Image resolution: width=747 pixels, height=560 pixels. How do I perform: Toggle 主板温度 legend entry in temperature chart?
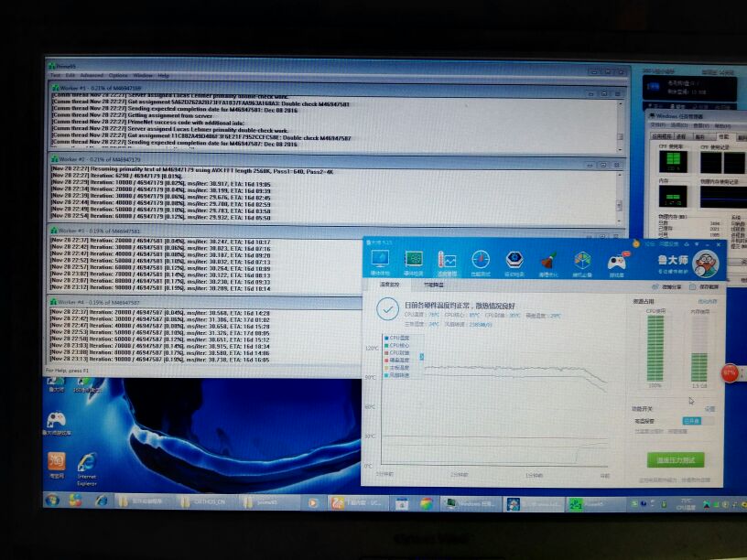pos(397,368)
